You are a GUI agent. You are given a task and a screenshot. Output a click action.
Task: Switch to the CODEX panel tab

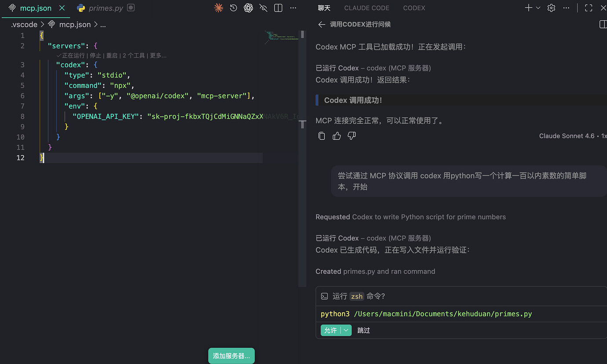tap(414, 8)
